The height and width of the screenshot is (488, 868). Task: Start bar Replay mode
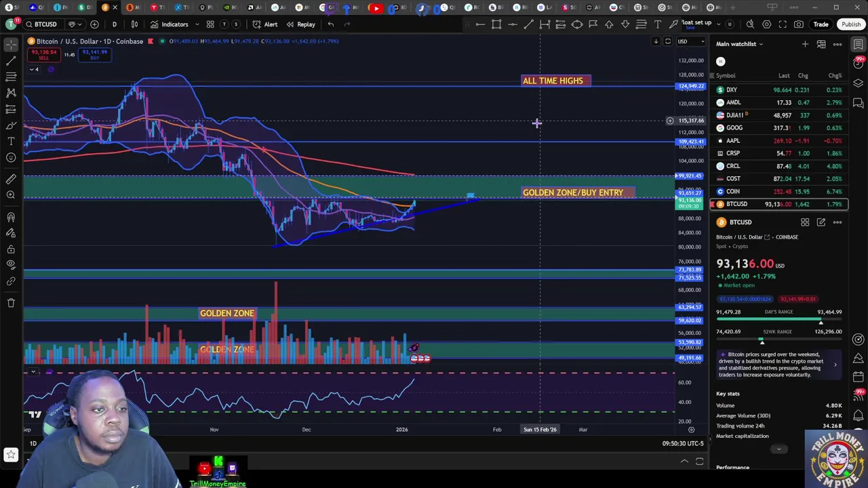pyautogui.click(x=300, y=24)
